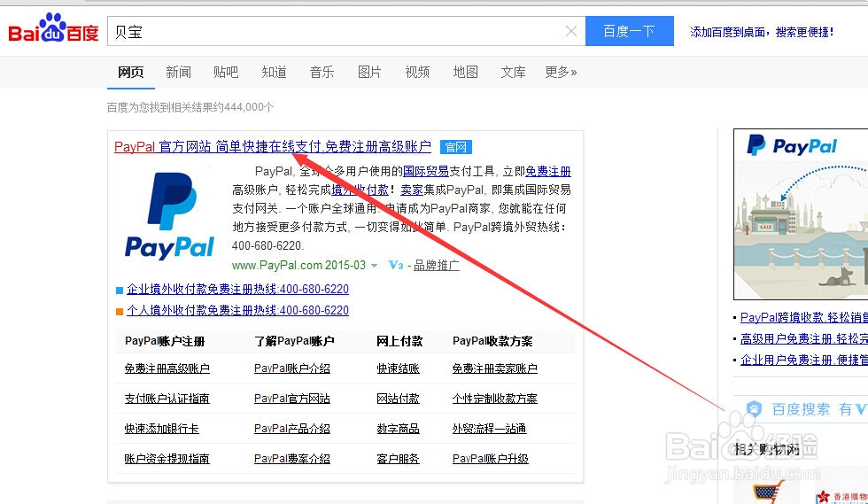Switch to the 图片 tab
Screen dimensions: 868x504
(x=369, y=72)
